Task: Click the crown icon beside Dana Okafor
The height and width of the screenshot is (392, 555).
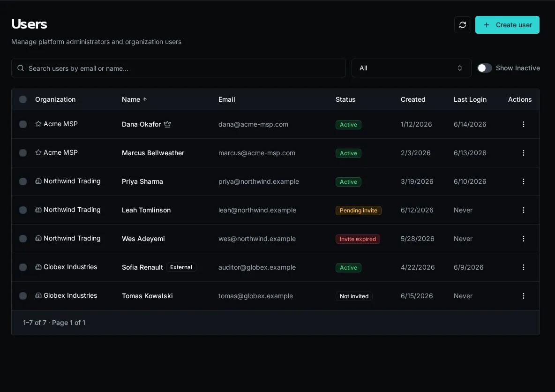Action: 167,124
